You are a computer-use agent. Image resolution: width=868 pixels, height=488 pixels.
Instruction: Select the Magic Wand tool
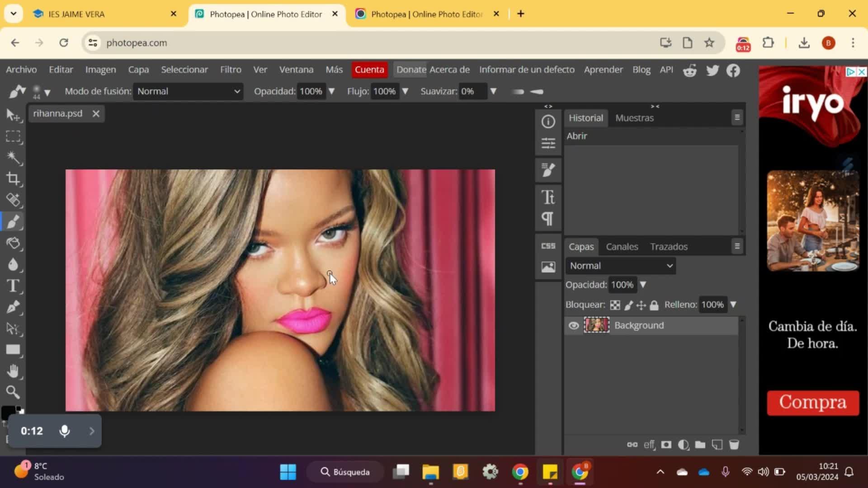[13, 157]
